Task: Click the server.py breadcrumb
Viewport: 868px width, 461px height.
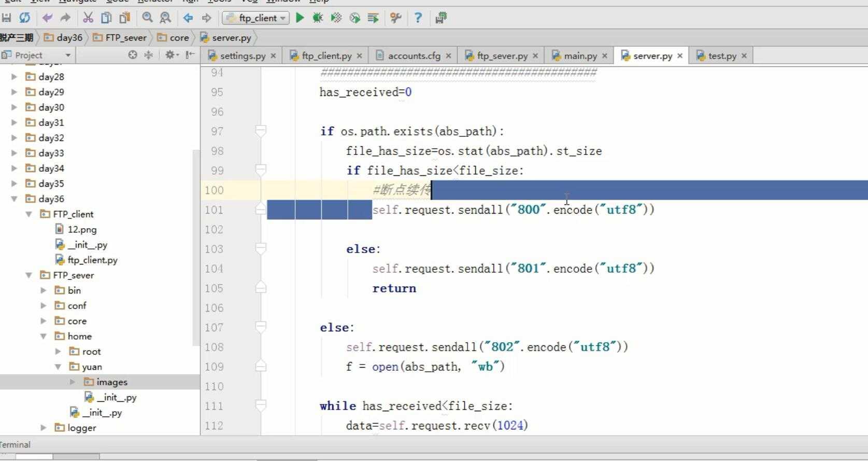Action: [x=225, y=37]
